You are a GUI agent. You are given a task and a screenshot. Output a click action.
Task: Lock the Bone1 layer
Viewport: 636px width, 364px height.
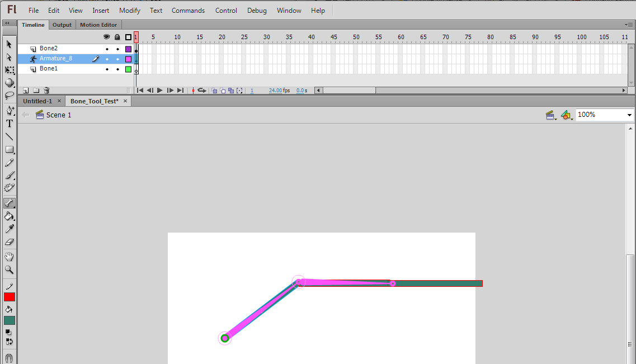pos(117,69)
